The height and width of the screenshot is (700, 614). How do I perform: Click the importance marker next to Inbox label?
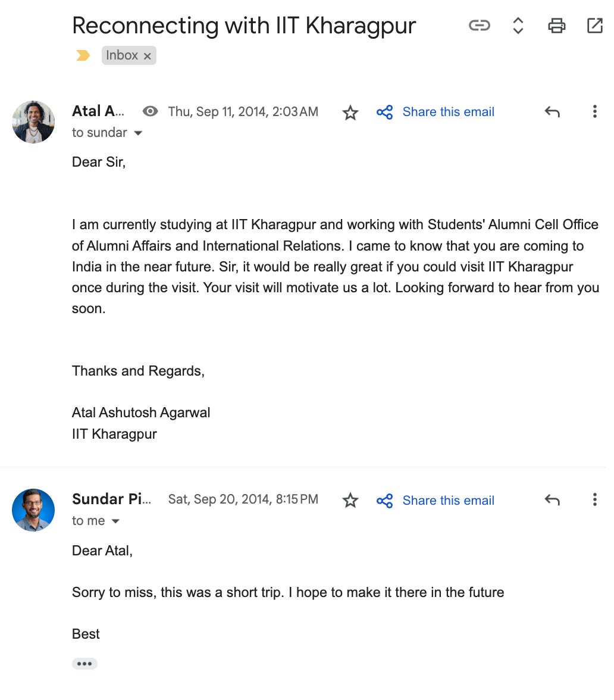pyautogui.click(x=83, y=55)
